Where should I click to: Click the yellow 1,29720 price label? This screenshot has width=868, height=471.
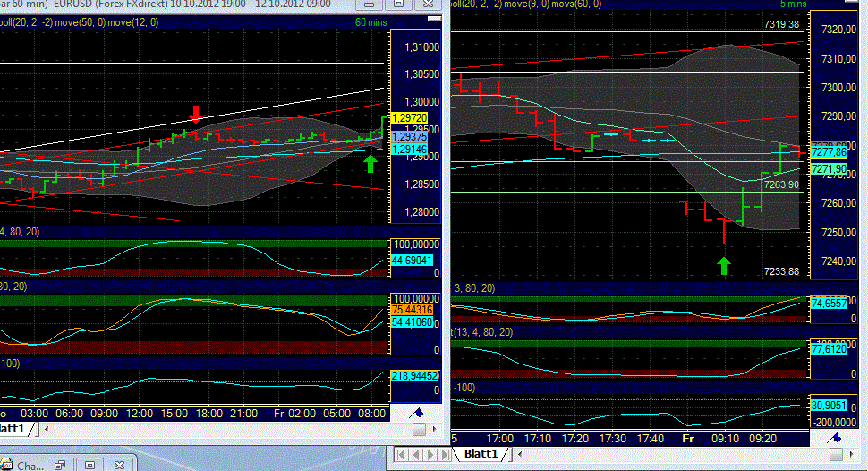[409, 118]
